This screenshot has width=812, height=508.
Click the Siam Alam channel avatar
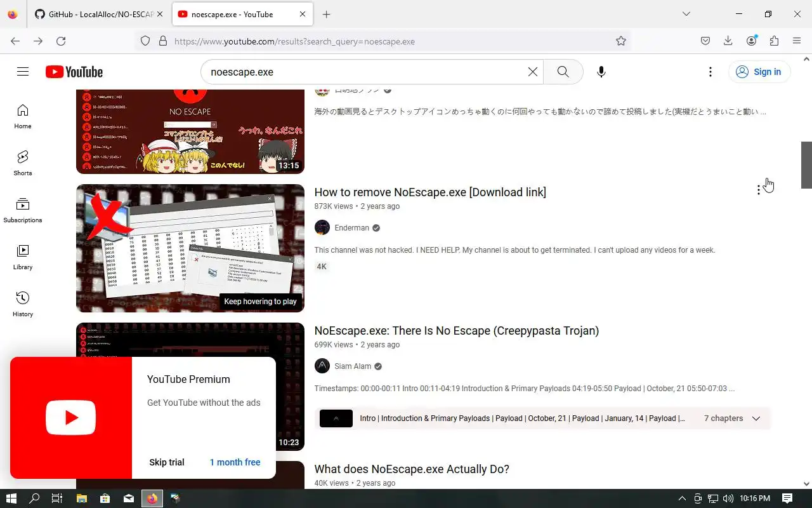[x=322, y=366]
